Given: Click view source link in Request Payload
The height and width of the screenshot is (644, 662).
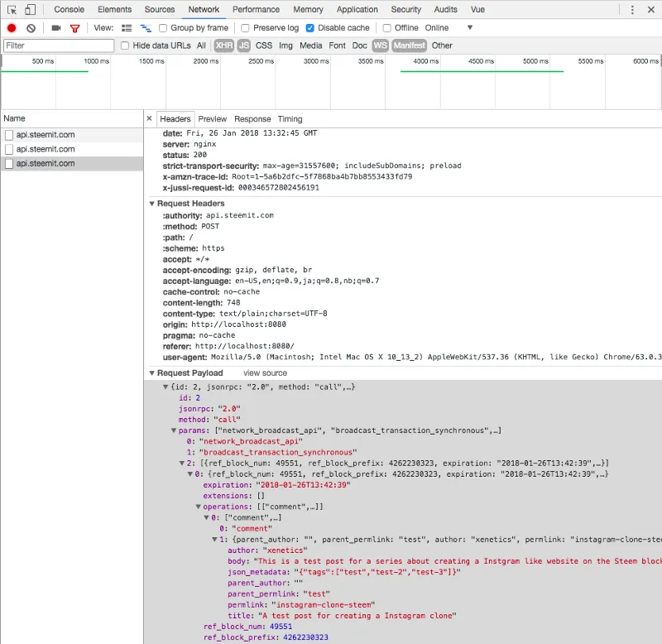Looking at the screenshot, I should (x=265, y=373).
